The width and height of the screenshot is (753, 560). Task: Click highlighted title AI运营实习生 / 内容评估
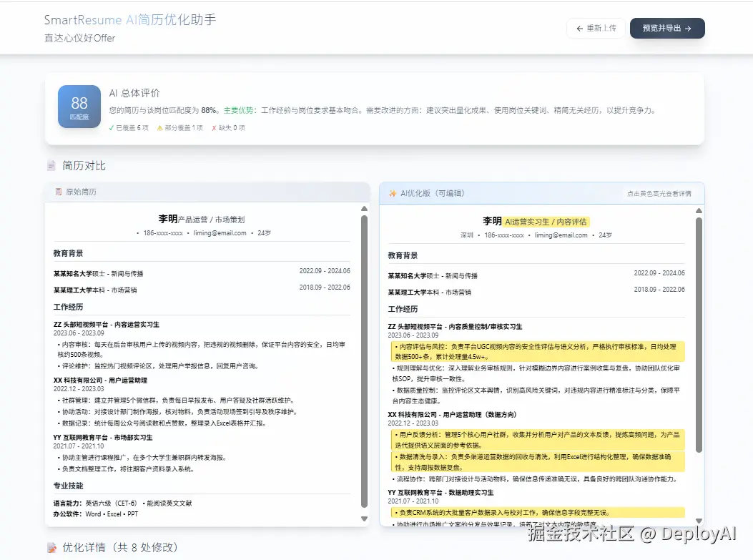pos(546,222)
